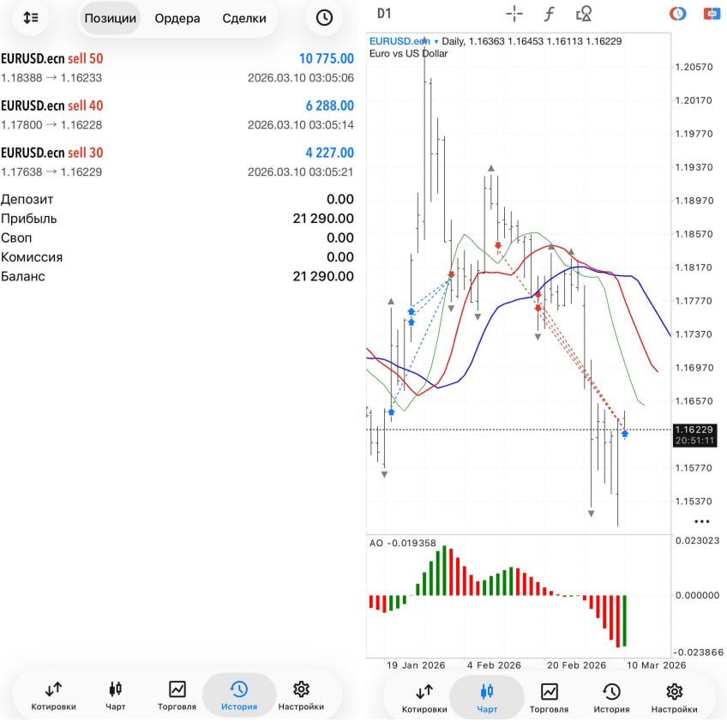Image resolution: width=727 pixels, height=728 pixels.
Task: Open История in the Chart screen nav
Action: coord(611,698)
